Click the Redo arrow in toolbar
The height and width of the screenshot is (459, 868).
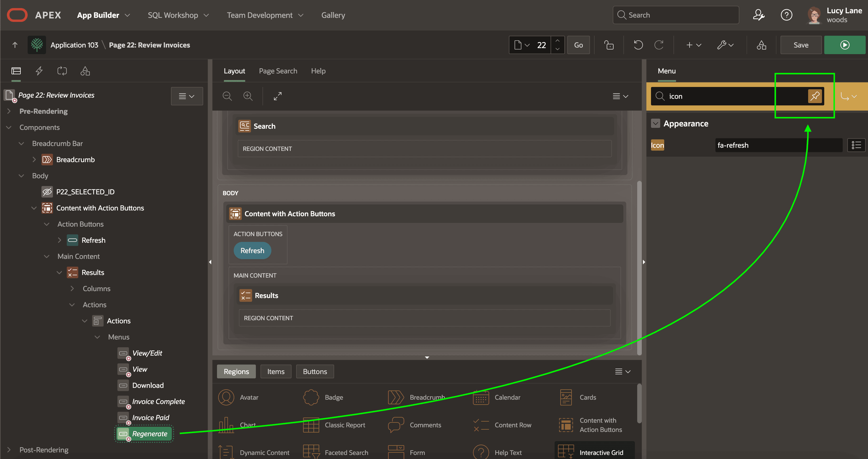pos(659,45)
